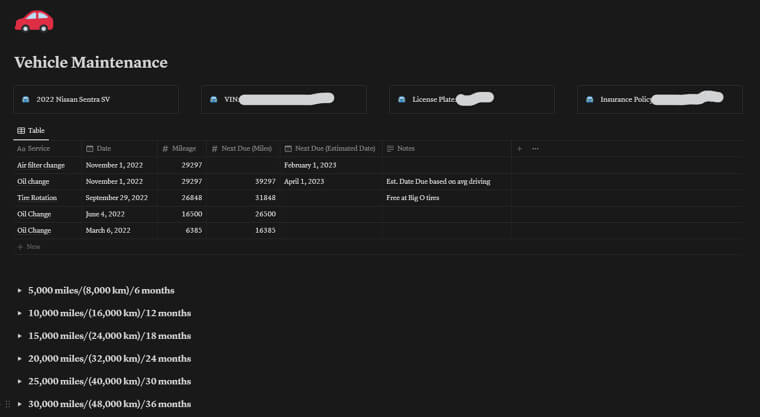Open the Oil change row dated November 1, 2022

click(33, 181)
